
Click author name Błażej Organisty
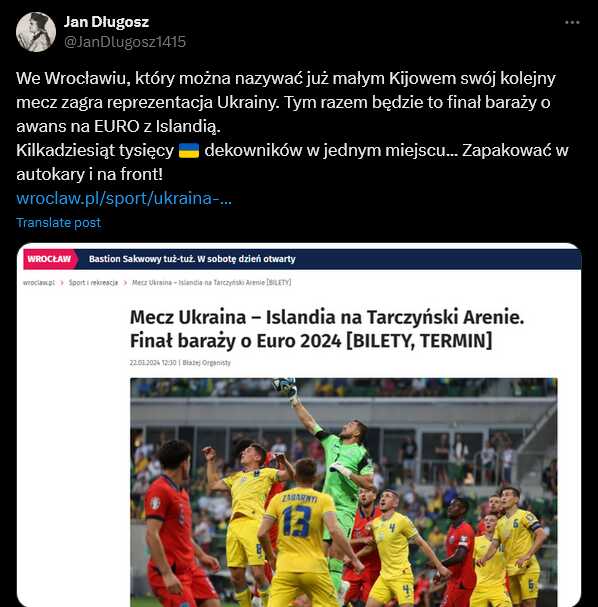(206, 363)
